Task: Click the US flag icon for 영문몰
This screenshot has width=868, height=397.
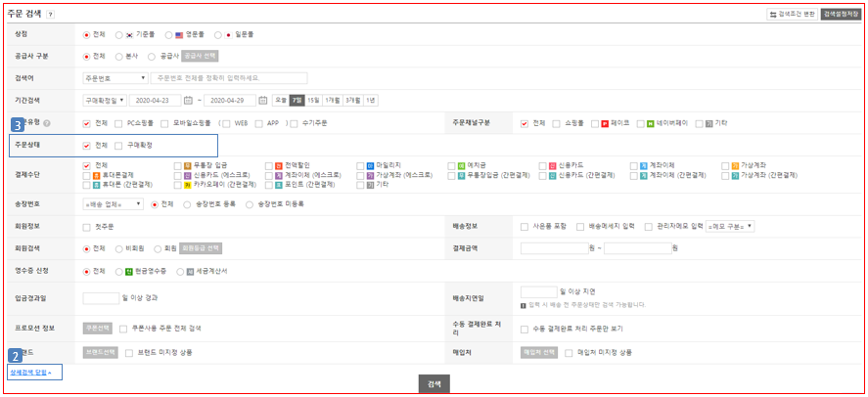Action: [180, 34]
